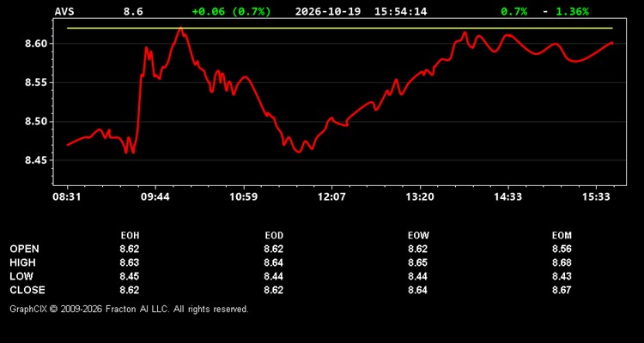Click the 8.6 current price value
The image size is (644, 343).
coord(133,11)
